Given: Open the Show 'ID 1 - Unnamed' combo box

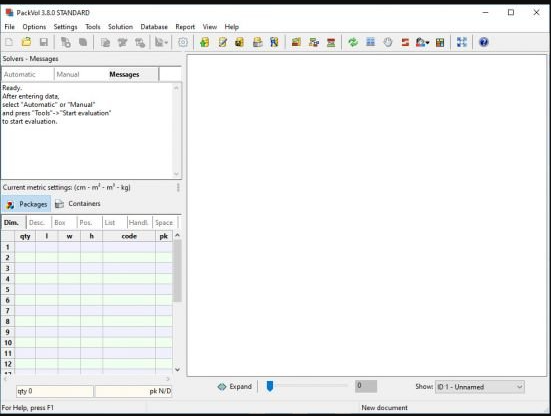Looking at the screenshot, I should coord(480,387).
